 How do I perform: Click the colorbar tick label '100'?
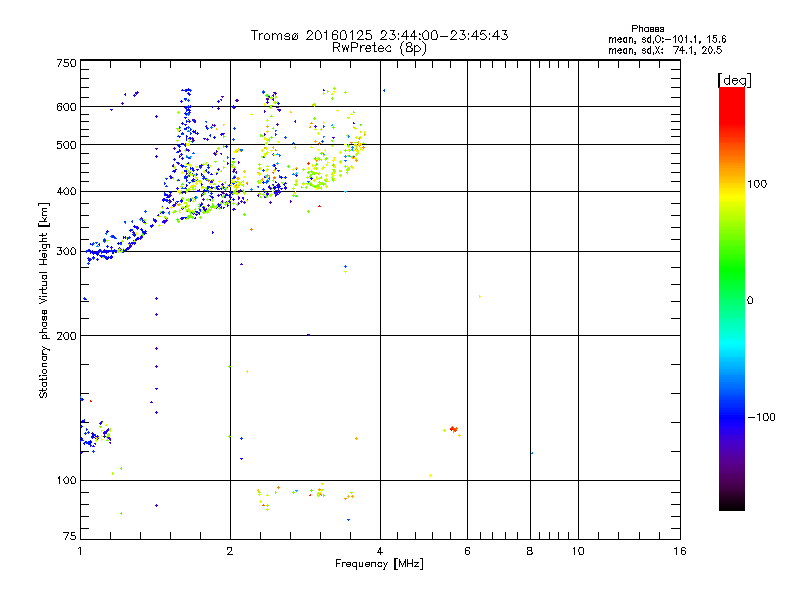pyautogui.click(x=757, y=184)
